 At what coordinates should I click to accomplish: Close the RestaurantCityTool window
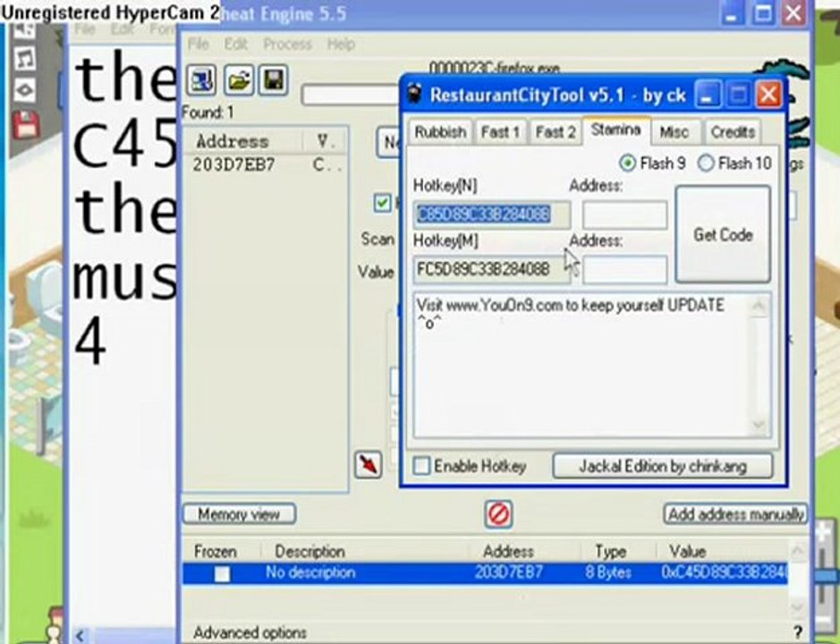(768, 96)
